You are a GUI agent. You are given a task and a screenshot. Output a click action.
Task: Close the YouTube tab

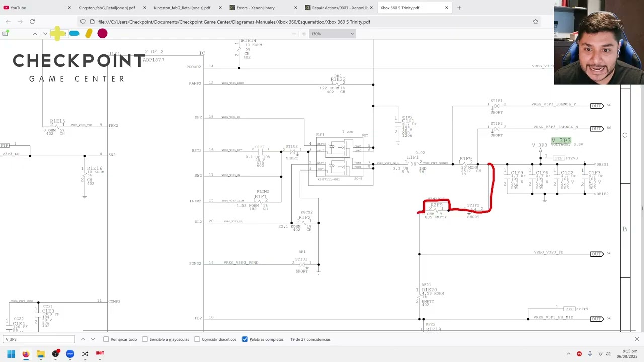(69, 8)
